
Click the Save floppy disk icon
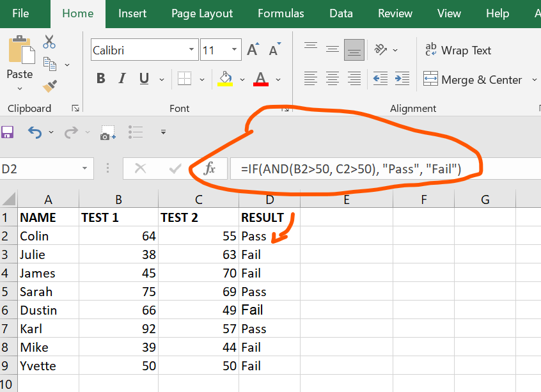(8, 132)
